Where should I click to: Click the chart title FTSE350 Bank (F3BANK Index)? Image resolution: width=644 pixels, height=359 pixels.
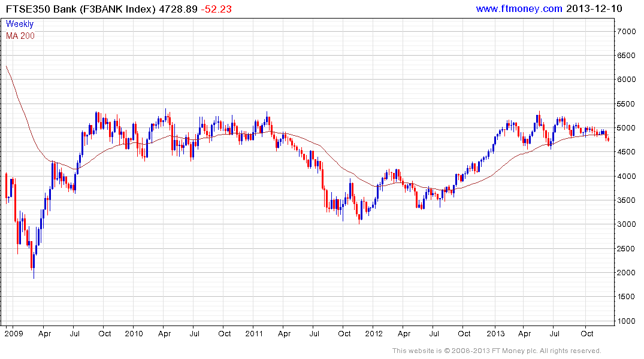point(80,9)
